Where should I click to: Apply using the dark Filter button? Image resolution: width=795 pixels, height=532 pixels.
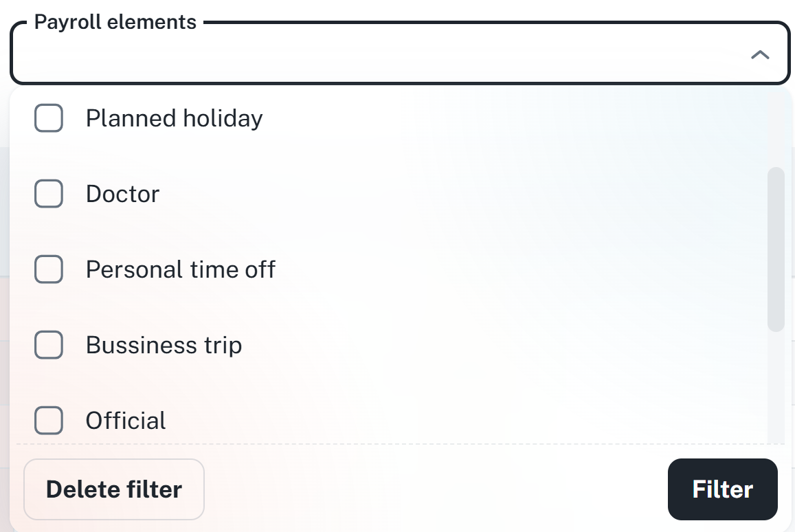(x=722, y=489)
